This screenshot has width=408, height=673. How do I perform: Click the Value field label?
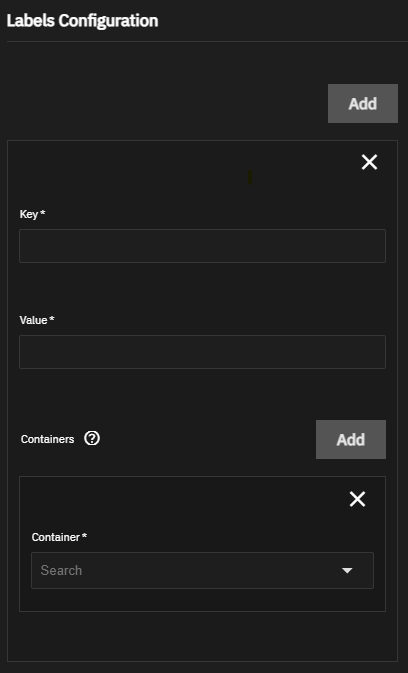pos(33,320)
